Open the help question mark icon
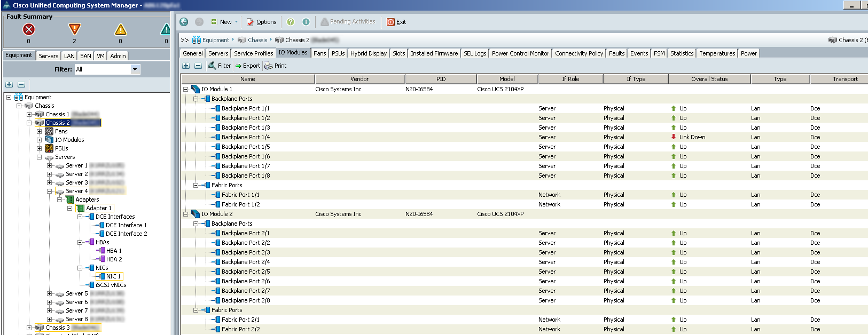The image size is (868, 335). pos(291,22)
